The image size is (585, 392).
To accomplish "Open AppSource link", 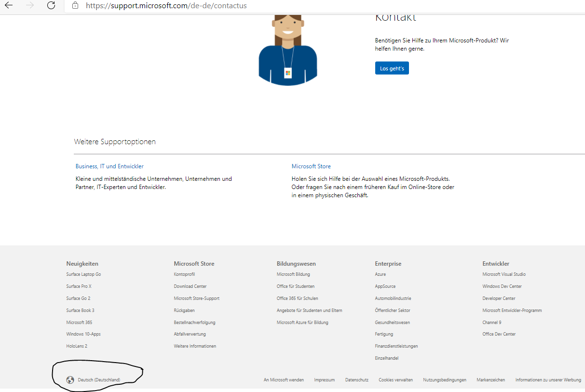I will click(x=385, y=286).
